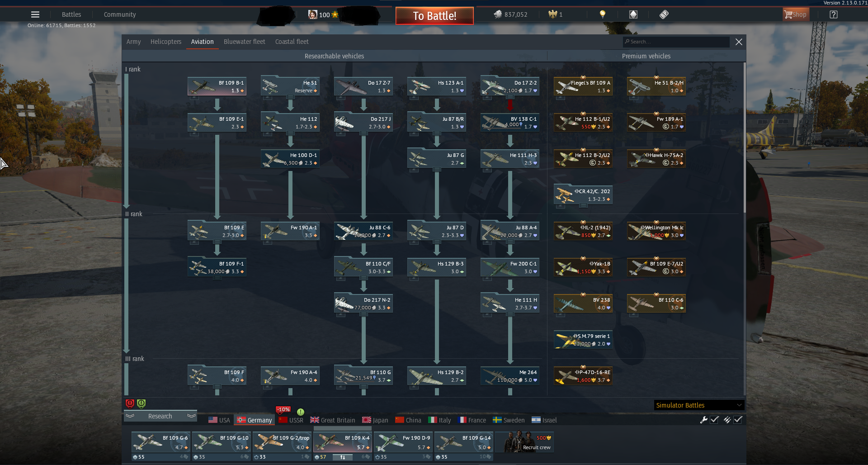This screenshot has height=465, width=868.
Task: Click the Silver Lions balance 837,052
Action: point(511,14)
